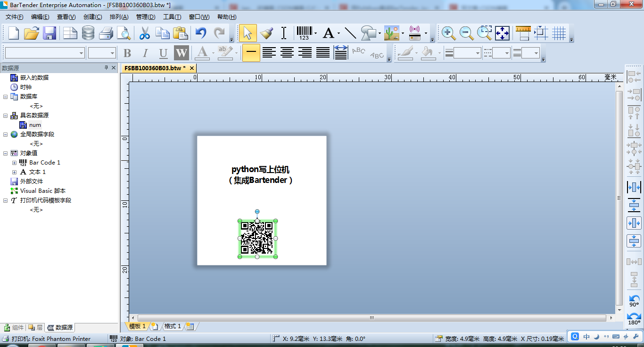Choose the I-beam text cursor tool
This screenshot has height=347, width=644.
[284, 33]
